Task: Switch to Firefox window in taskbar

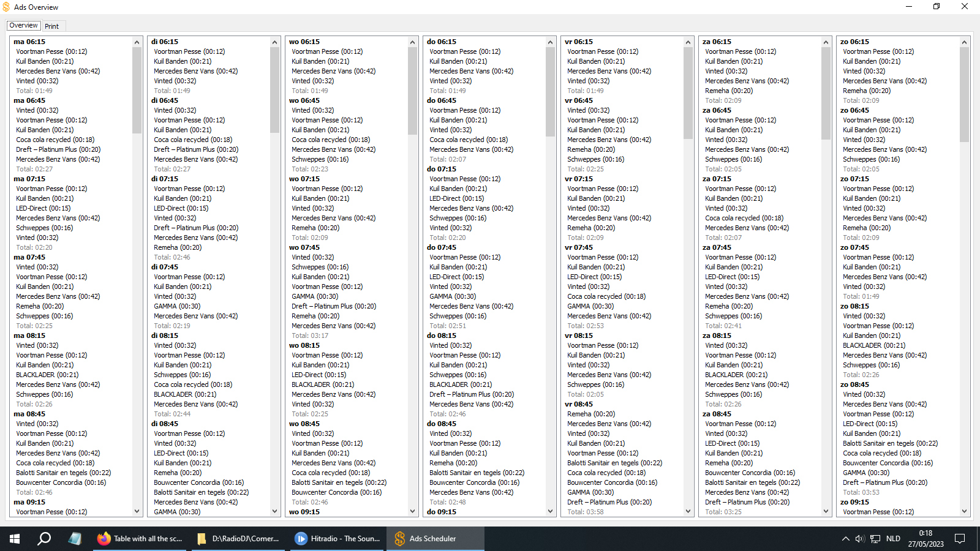Action: click(x=140, y=539)
